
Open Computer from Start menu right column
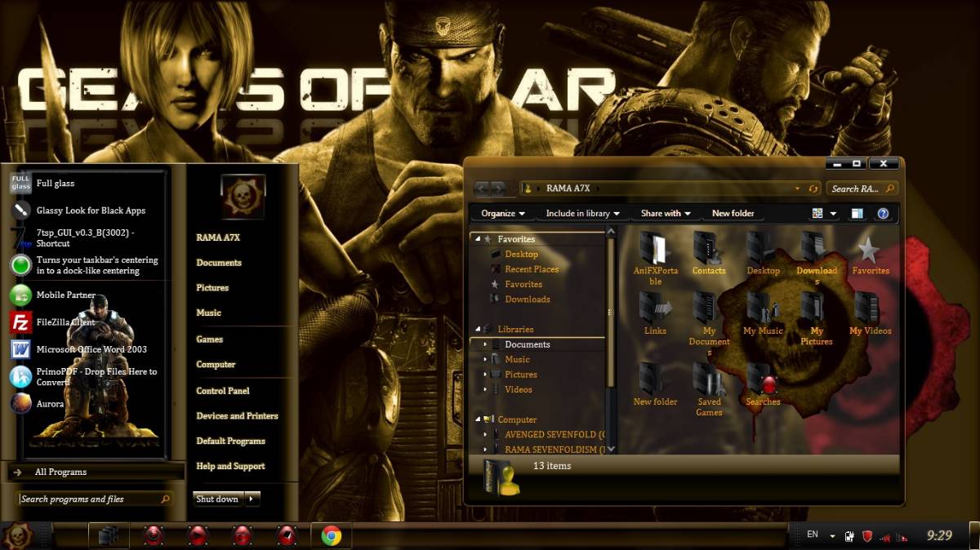[x=216, y=364]
